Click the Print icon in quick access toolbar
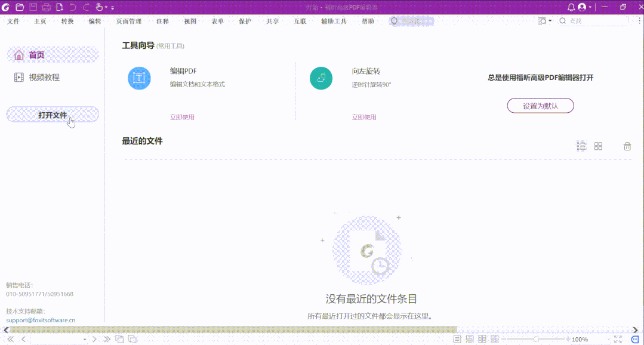644x345 pixels. point(46,7)
